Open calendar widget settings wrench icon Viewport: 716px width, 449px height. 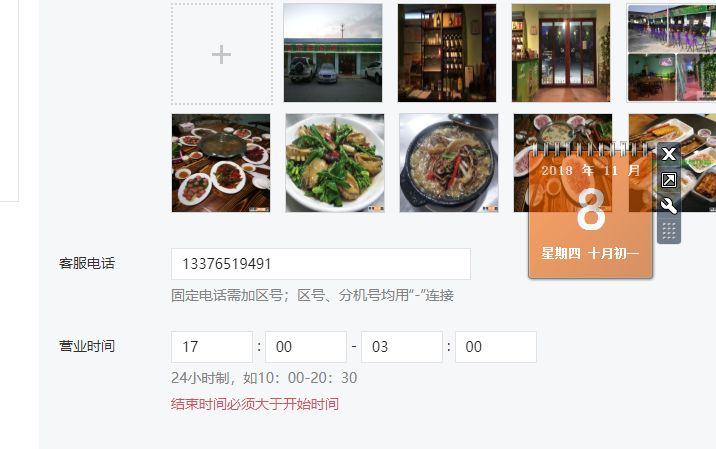point(669,206)
